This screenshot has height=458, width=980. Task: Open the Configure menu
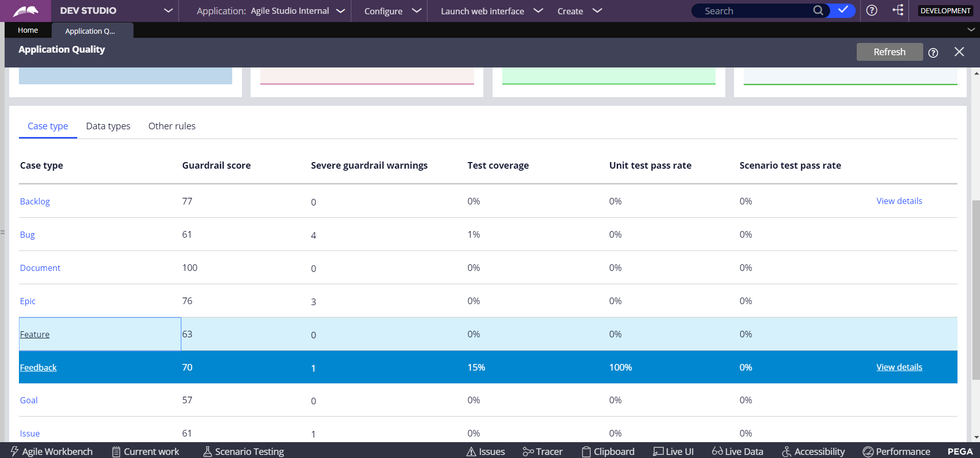pos(393,11)
